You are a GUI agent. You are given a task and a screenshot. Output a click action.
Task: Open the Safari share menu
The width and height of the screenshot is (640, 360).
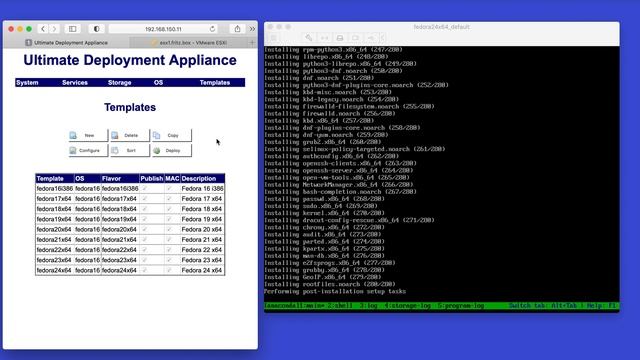tap(237, 29)
